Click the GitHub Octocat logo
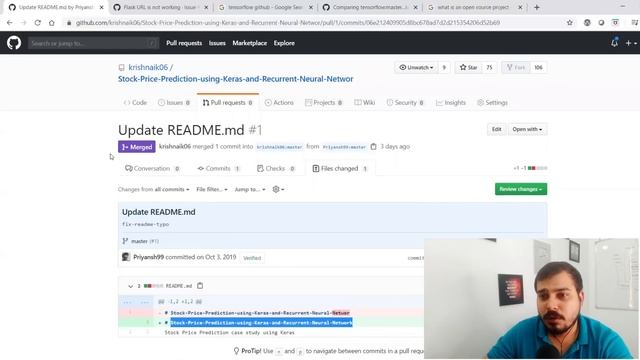 point(14,42)
